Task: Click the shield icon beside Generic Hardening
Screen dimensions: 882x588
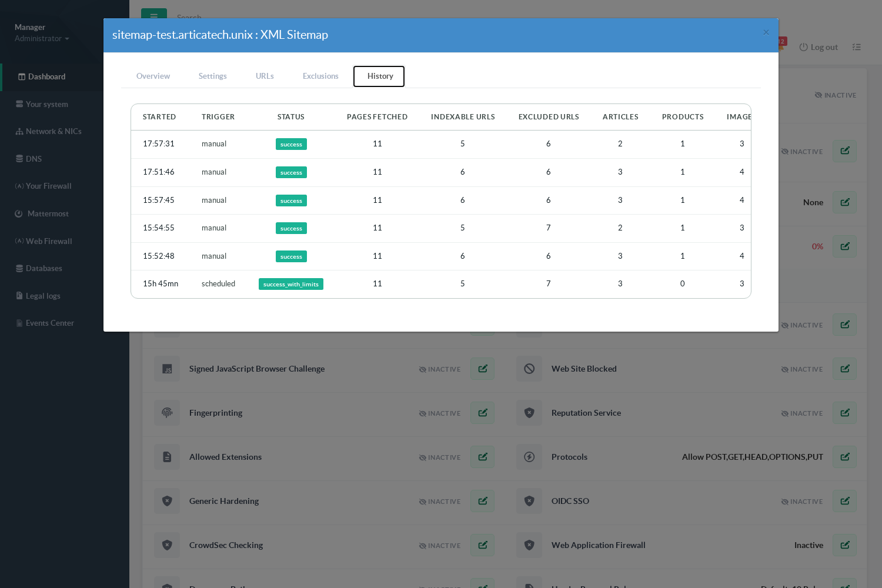Action: point(167,501)
